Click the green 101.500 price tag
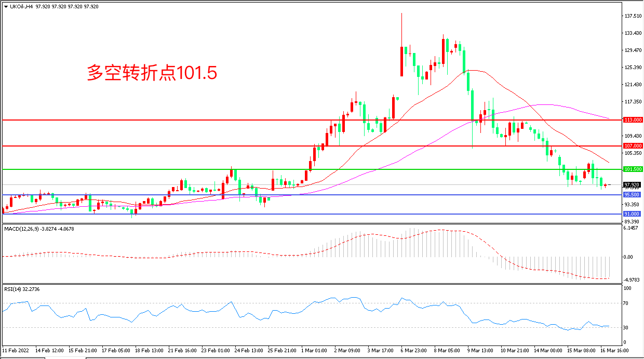644x359 pixels. point(632,169)
